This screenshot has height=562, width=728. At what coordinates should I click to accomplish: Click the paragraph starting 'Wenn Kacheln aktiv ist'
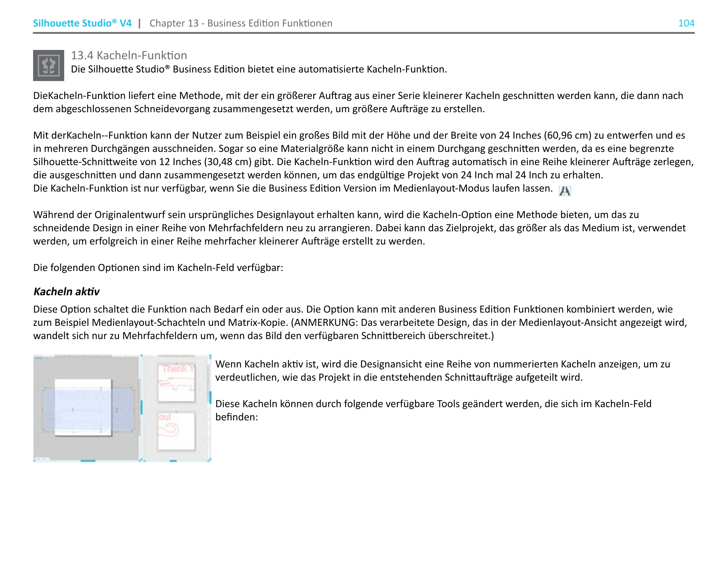pos(442,370)
